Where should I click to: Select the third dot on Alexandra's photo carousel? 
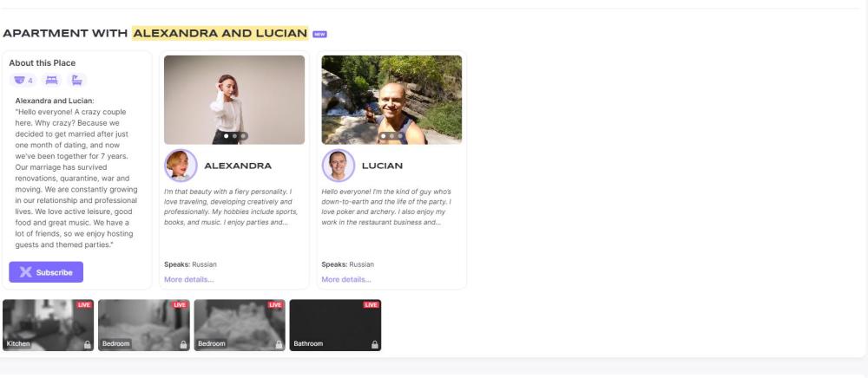[242, 135]
